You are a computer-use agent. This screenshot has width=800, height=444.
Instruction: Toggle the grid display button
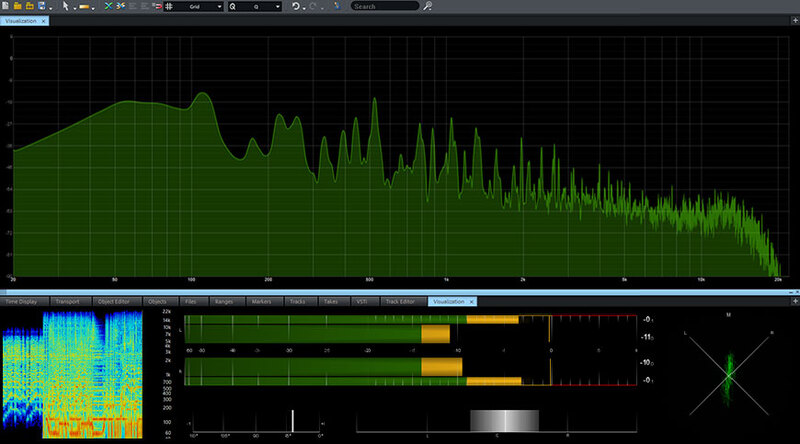169,6
